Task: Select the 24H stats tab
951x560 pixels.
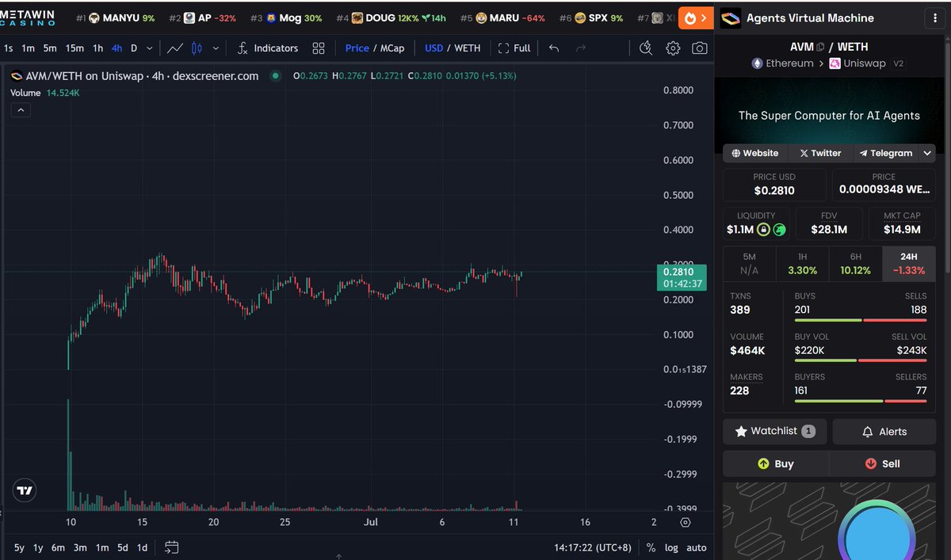Action: [908, 263]
